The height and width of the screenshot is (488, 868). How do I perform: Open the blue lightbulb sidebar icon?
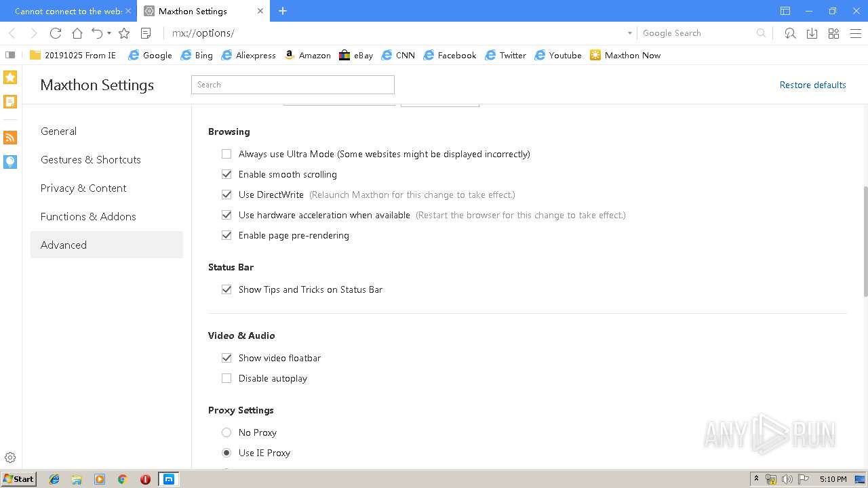pyautogui.click(x=10, y=161)
